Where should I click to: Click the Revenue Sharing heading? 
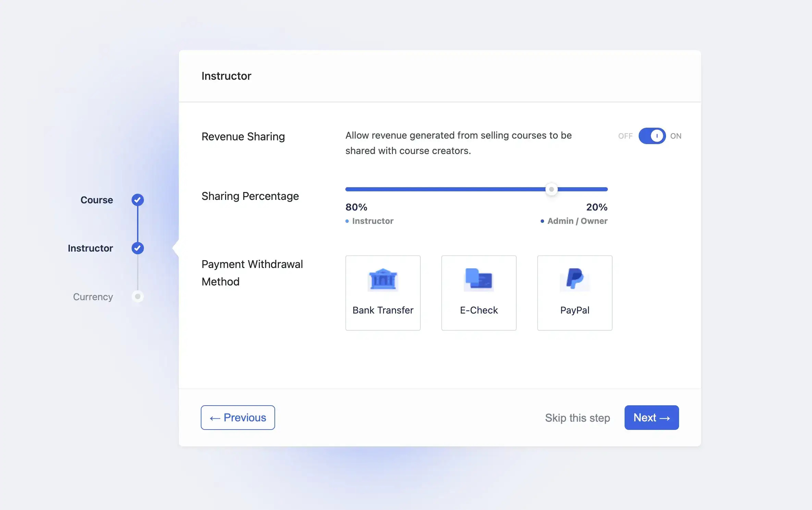[243, 137]
